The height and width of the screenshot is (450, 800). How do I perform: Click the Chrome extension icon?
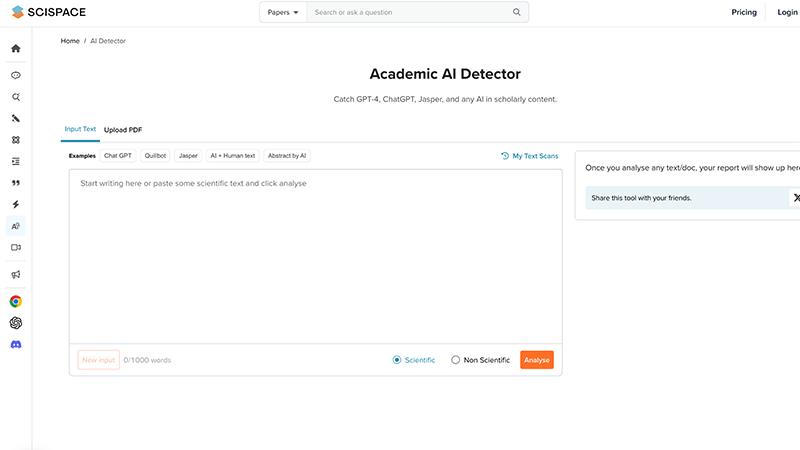[x=16, y=302]
